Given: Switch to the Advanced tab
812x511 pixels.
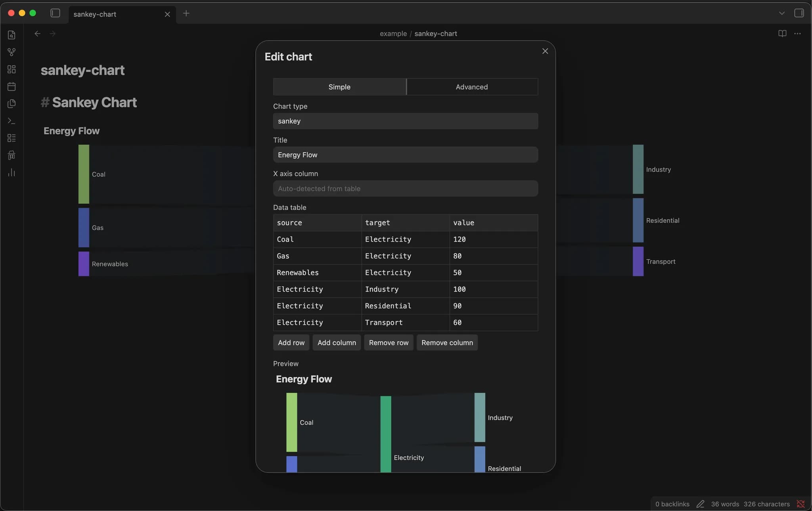Looking at the screenshot, I should coord(472,87).
